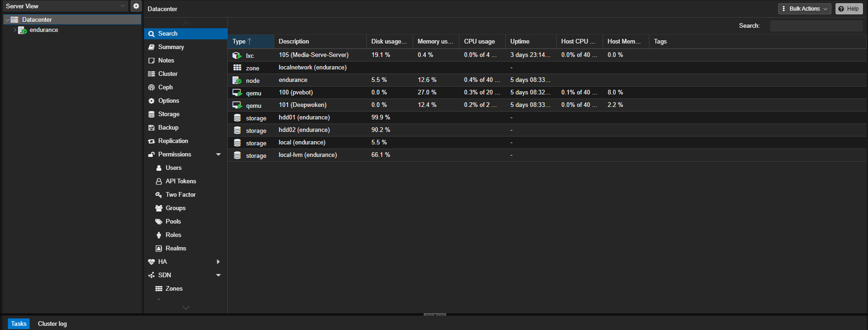Select the local-lvm (endurance) storage row

pyautogui.click(x=547, y=155)
